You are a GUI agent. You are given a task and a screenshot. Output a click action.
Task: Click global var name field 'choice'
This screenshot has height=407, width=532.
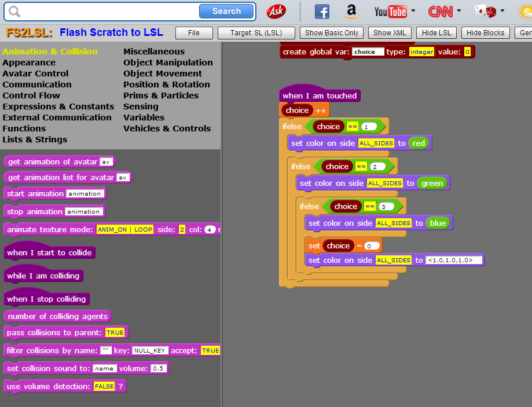(x=368, y=52)
